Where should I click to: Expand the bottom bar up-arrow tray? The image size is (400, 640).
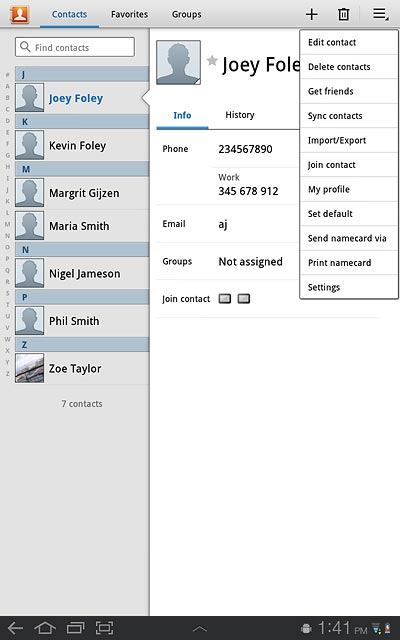pos(200,629)
